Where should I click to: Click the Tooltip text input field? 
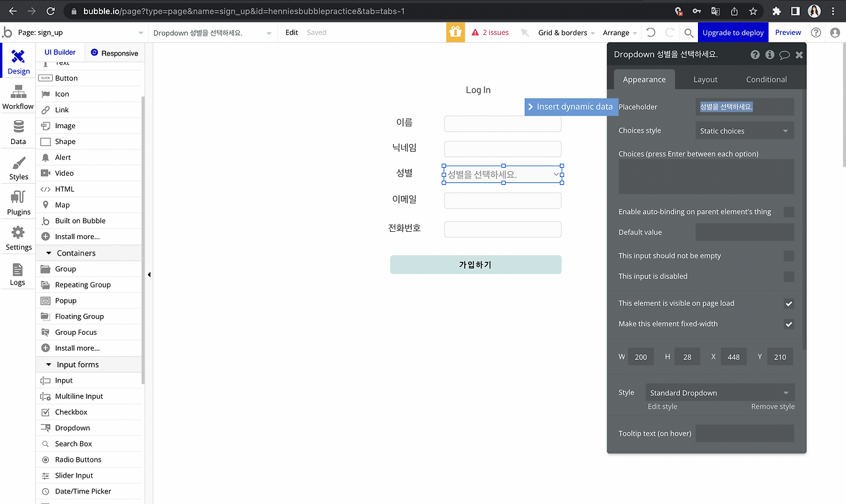point(745,433)
